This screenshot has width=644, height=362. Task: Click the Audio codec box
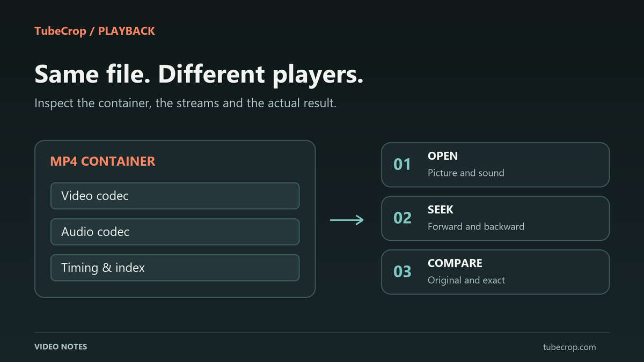[175, 232]
